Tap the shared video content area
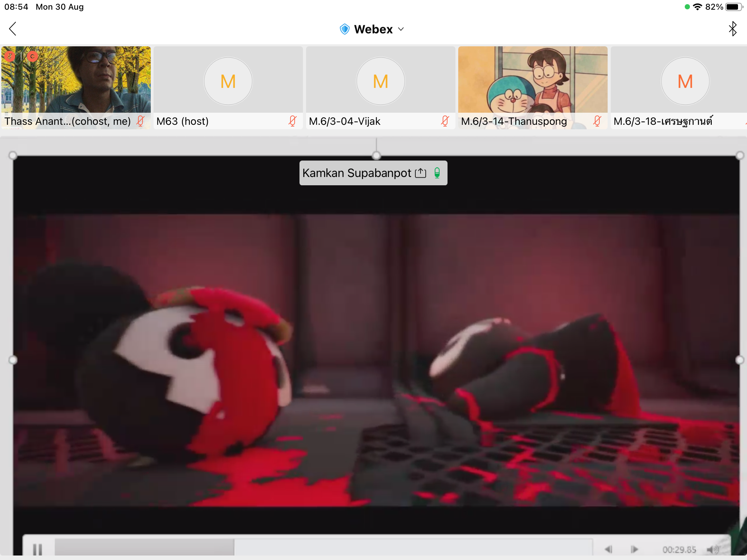The width and height of the screenshot is (747, 560). coord(376,360)
